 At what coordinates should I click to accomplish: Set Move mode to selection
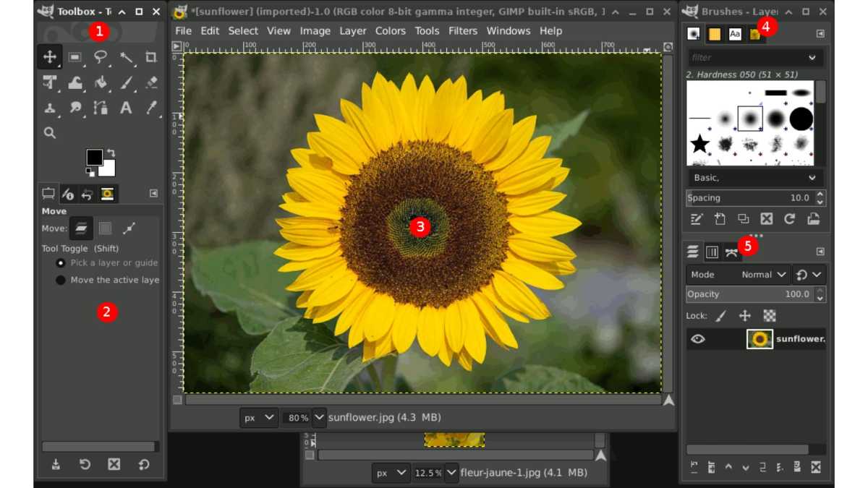106,228
